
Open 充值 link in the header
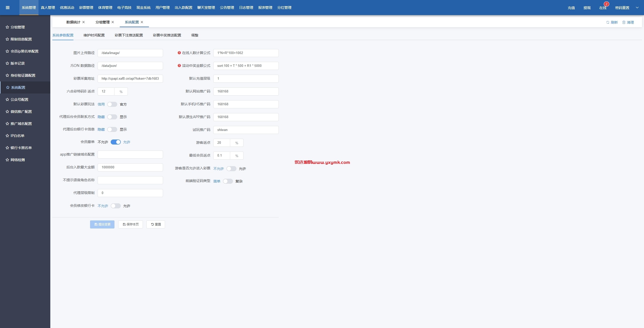click(571, 8)
